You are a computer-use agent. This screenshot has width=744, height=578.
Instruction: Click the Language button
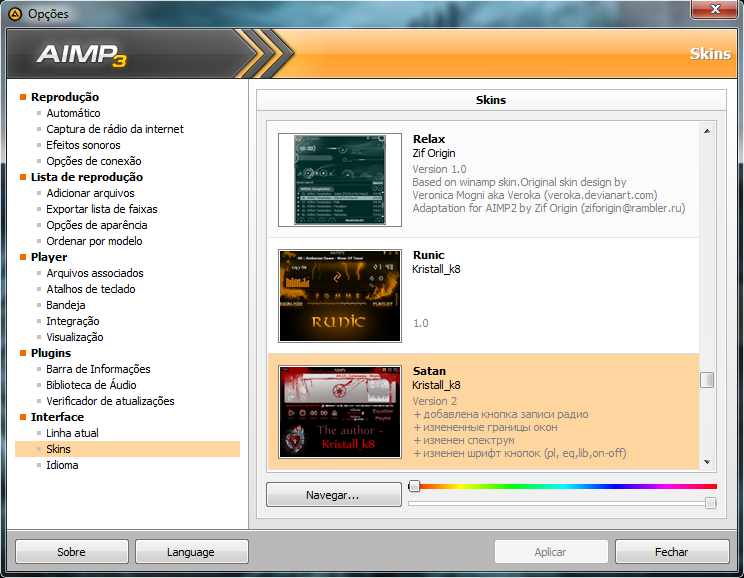coord(191,552)
